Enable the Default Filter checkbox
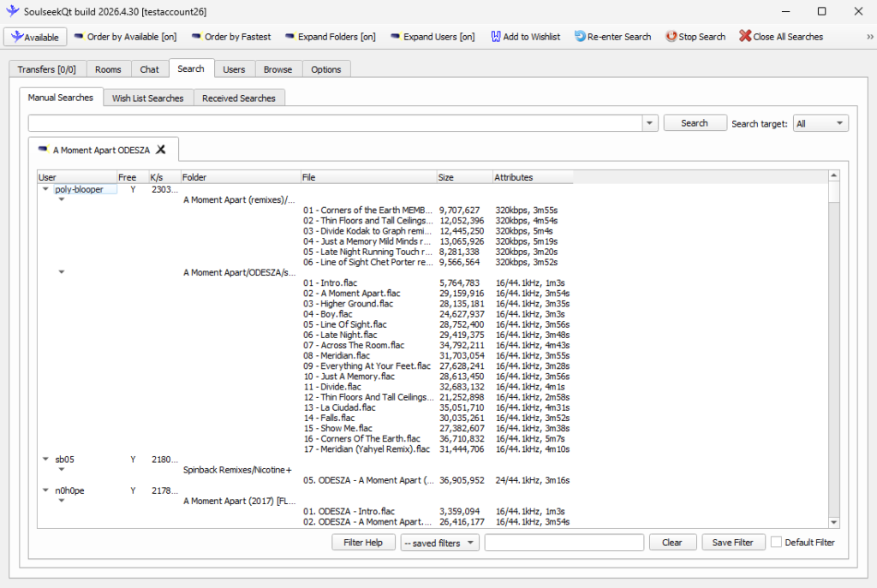 [776, 542]
